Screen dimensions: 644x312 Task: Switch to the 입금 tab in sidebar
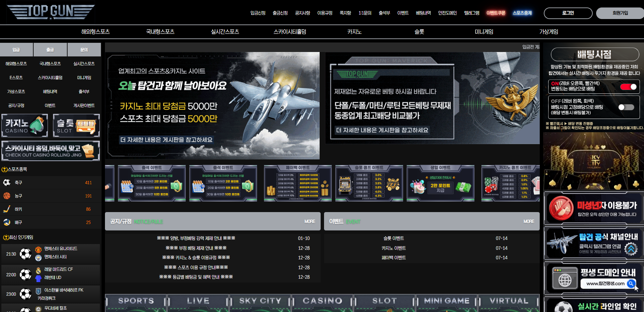[16, 50]
